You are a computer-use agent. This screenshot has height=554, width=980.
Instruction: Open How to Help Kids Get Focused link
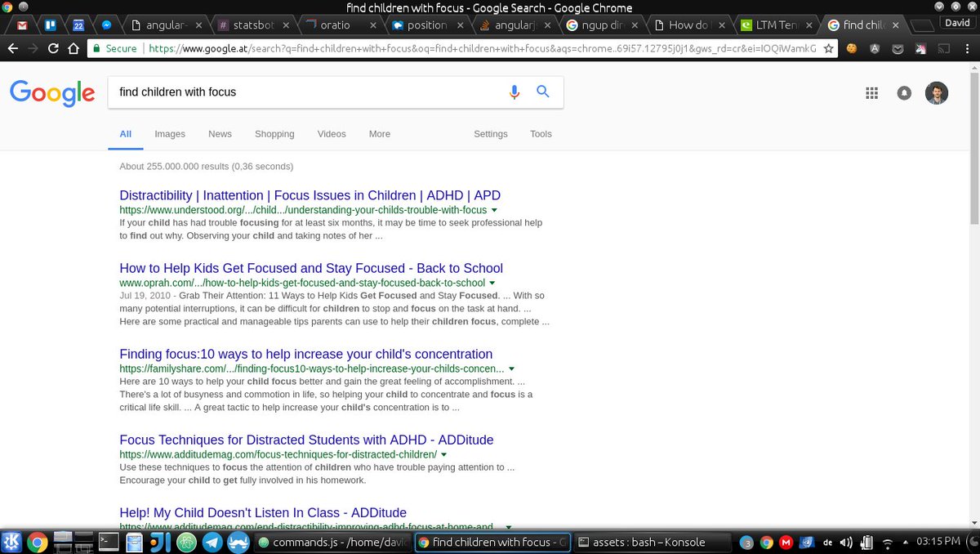click(x=311, y=269)
